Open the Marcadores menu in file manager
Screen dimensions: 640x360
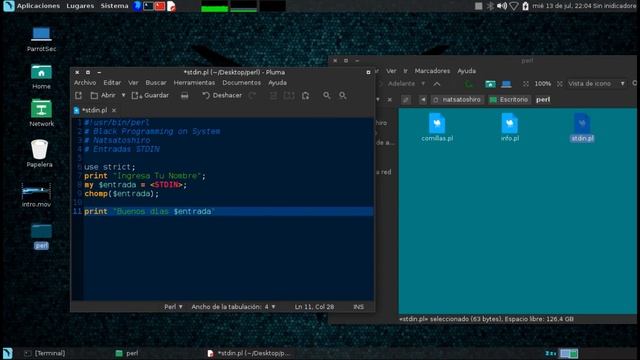(x=432, y=71)
